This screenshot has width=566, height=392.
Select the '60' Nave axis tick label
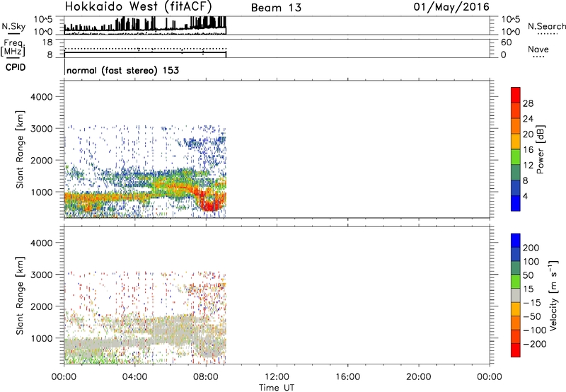507,42
